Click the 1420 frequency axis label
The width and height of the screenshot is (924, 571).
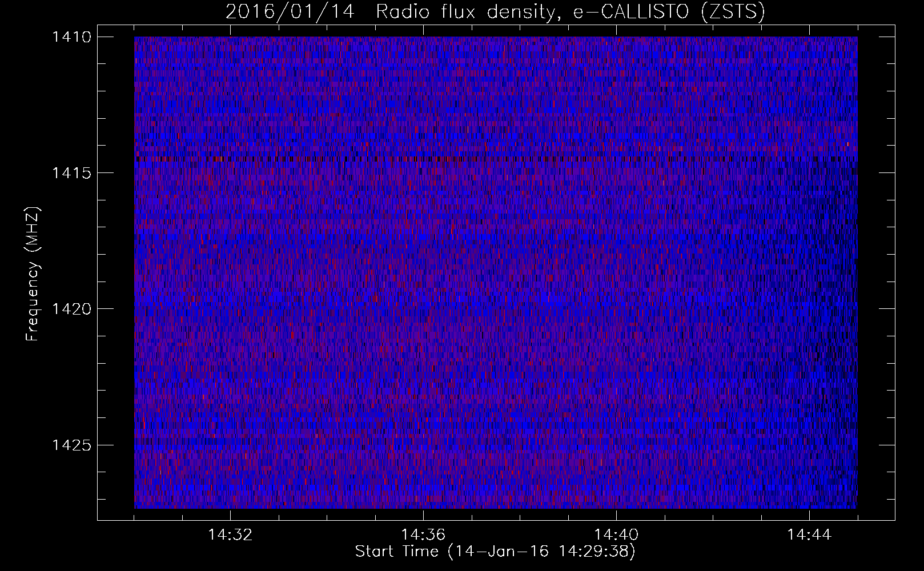[x=71, y=309]
